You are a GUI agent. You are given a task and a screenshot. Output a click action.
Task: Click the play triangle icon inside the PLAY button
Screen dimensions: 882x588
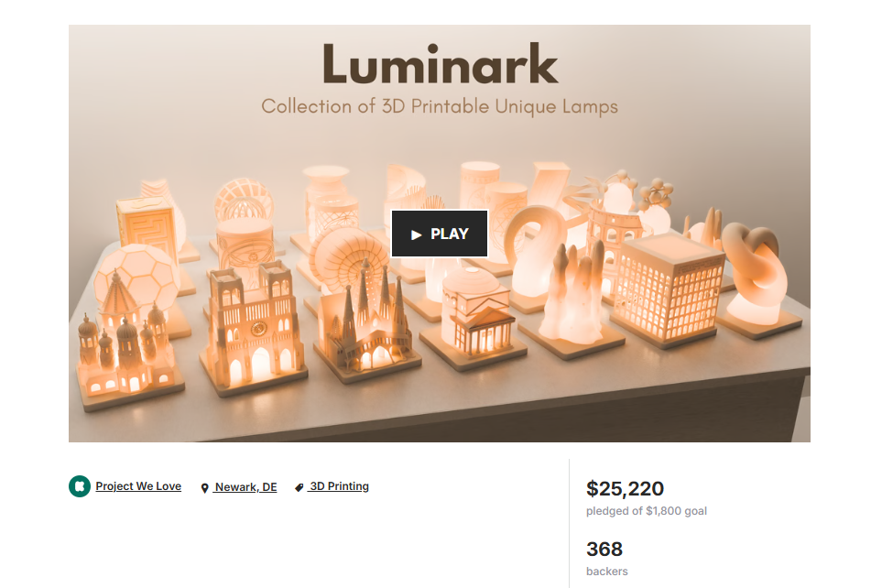tap(416, 234)
